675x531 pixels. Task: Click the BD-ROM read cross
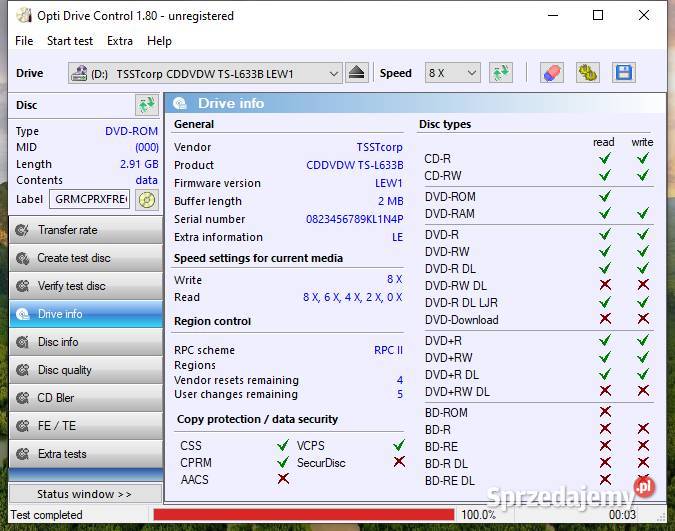(x=605, y=412)
